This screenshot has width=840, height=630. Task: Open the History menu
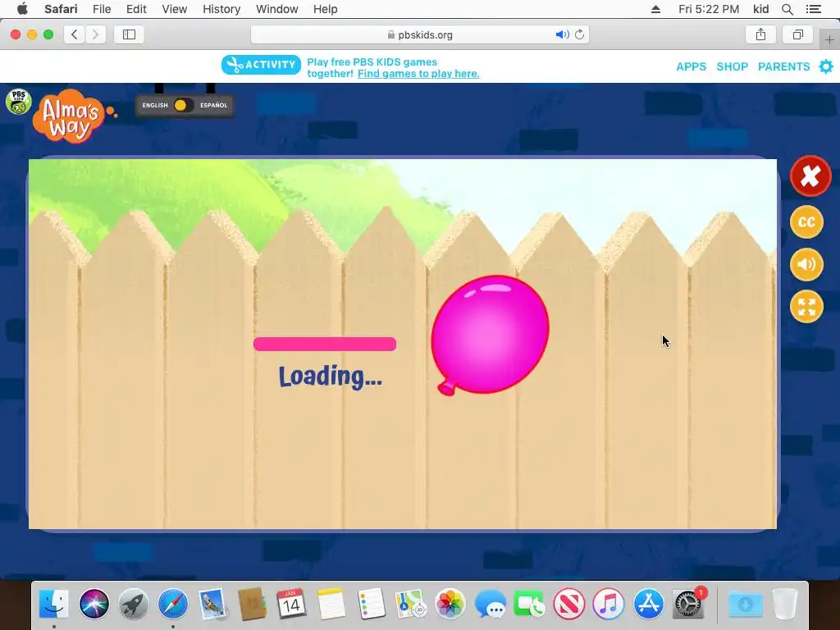(x=221, y=9)
